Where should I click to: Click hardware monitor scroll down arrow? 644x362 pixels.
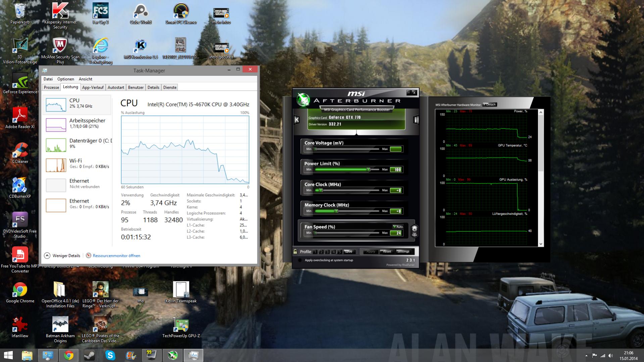coord(541,244)
